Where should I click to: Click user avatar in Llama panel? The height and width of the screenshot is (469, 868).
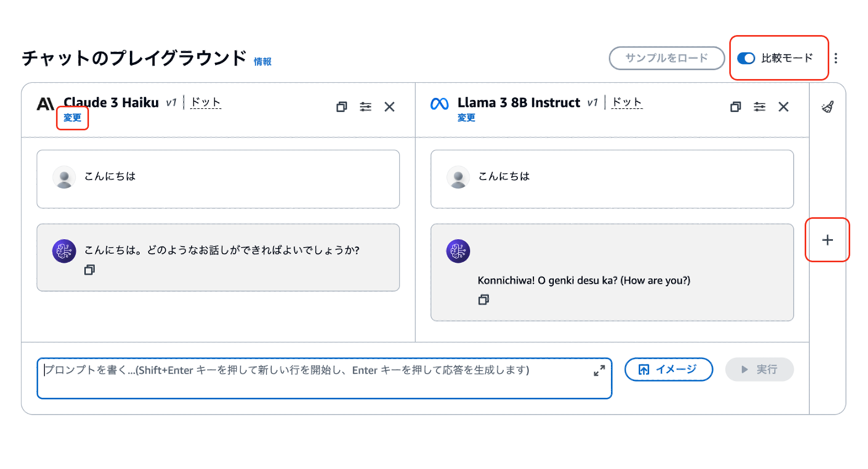click(458, 177)
